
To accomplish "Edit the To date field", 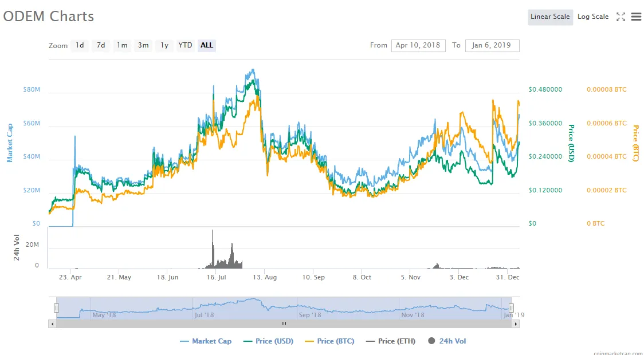I will [492, 46].
